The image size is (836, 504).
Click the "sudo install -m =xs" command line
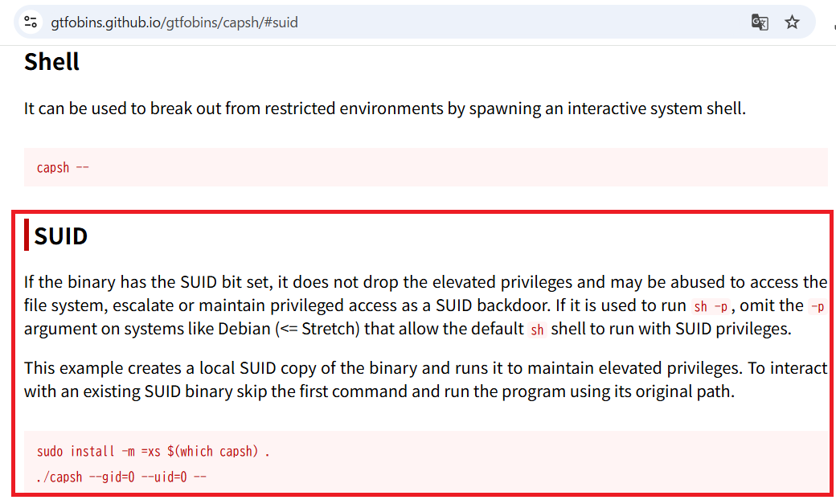point(153,452)
